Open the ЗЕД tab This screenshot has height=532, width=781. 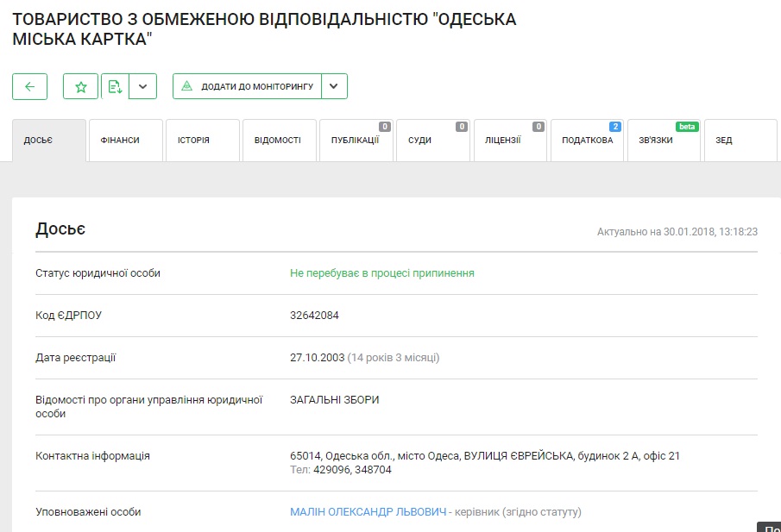(740, 141)
